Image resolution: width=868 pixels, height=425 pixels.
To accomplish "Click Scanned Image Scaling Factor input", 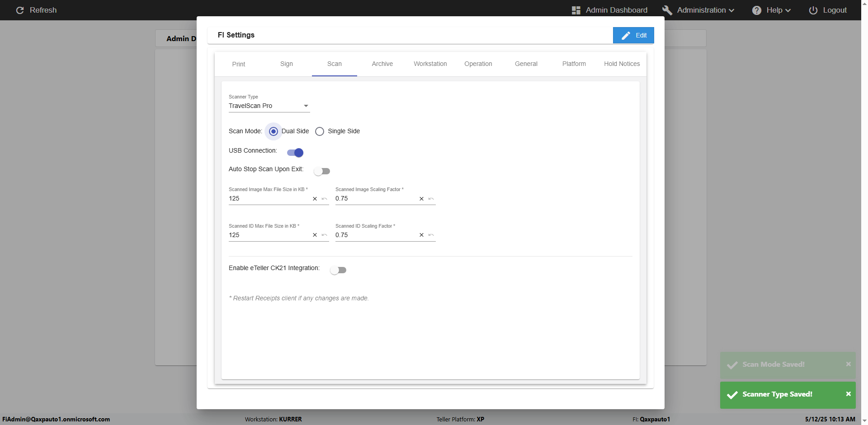I will point(376,199).
